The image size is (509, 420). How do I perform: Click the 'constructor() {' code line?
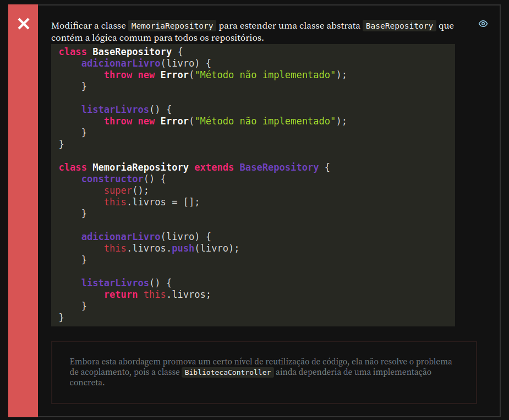pos(123,179)
